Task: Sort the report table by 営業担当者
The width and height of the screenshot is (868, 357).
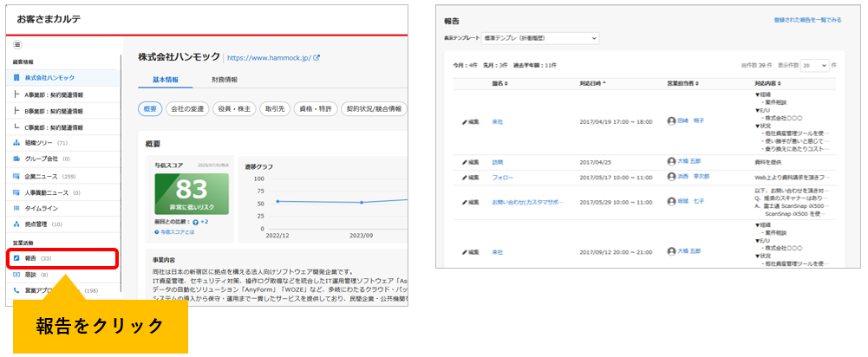Action: (x=682, y=83)
